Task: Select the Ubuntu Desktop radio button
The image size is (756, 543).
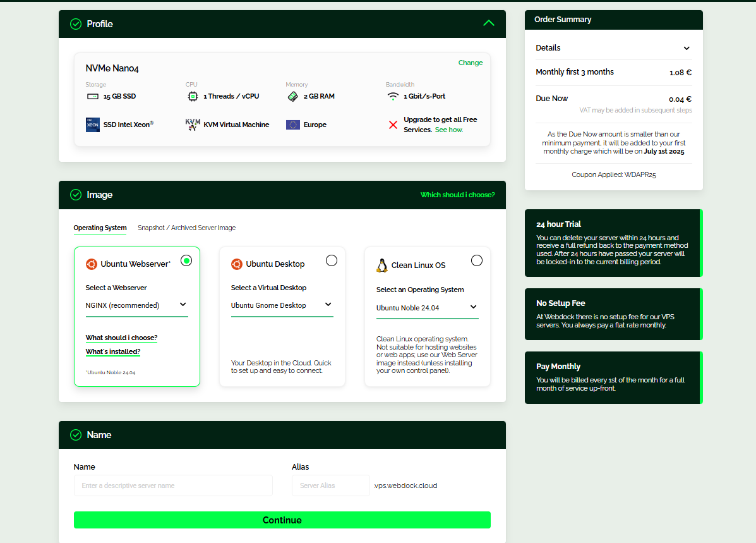Action: point(331,260)
